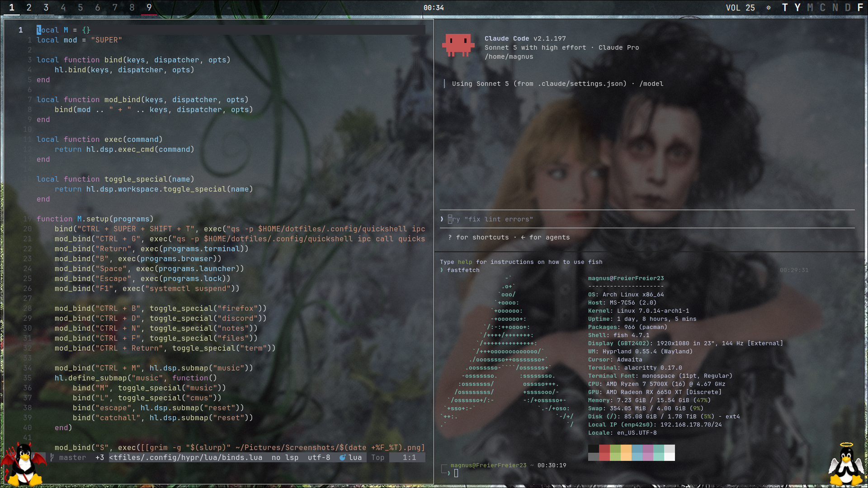
Task: Switch to workspace 8 in the top bar
Action: pos(132,8)
